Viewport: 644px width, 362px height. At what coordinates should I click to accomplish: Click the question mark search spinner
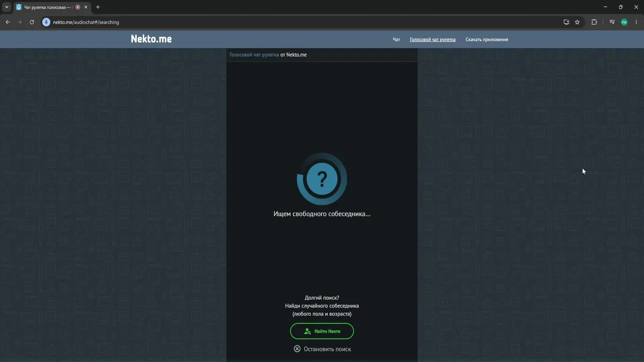tap(322, 179)
